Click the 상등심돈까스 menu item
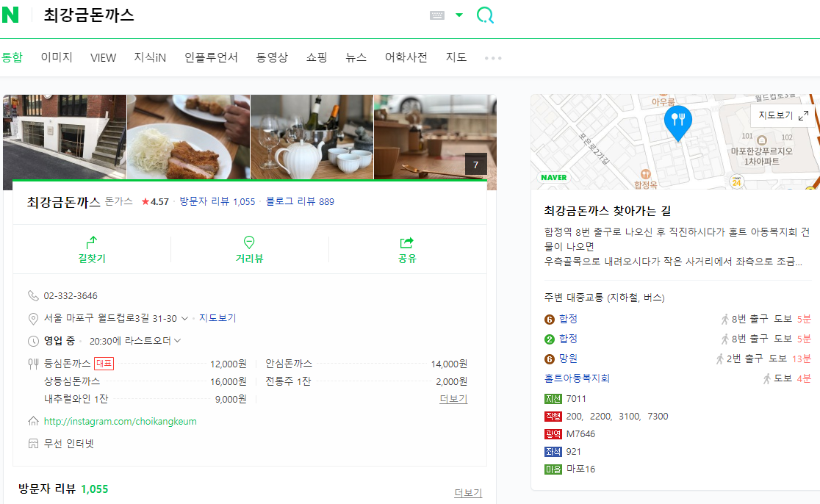The image size is (820, 504). click(x=72, y=381)
